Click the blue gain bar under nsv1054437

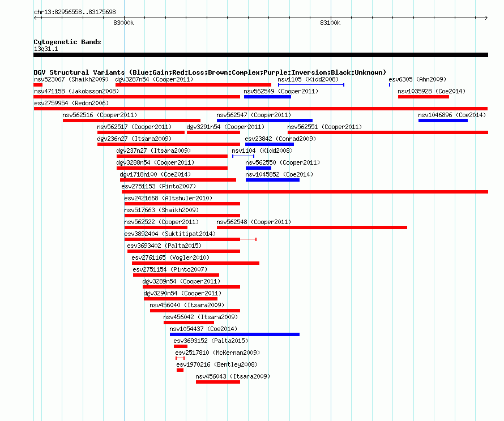tap(234, 334)
